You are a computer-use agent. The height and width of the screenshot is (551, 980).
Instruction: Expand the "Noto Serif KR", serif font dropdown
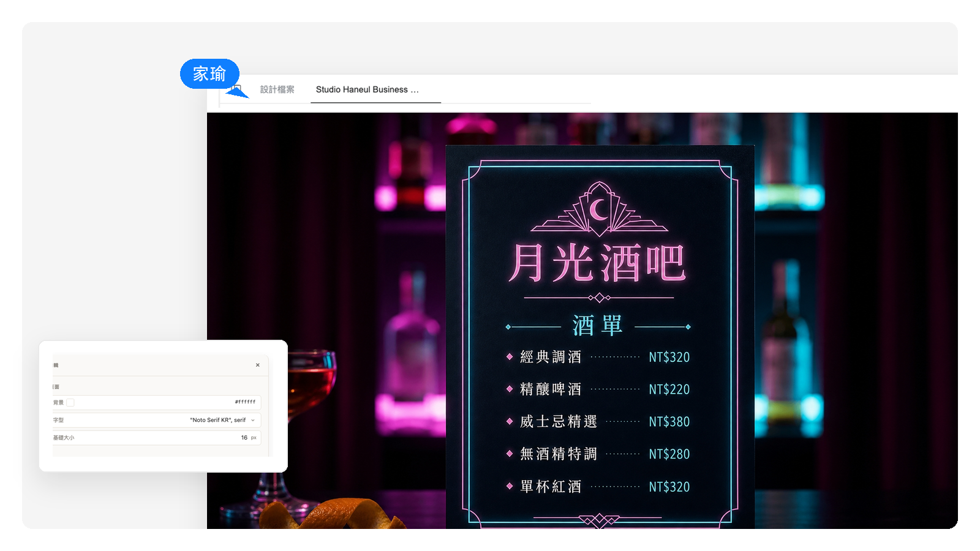(x=222, y=420)
